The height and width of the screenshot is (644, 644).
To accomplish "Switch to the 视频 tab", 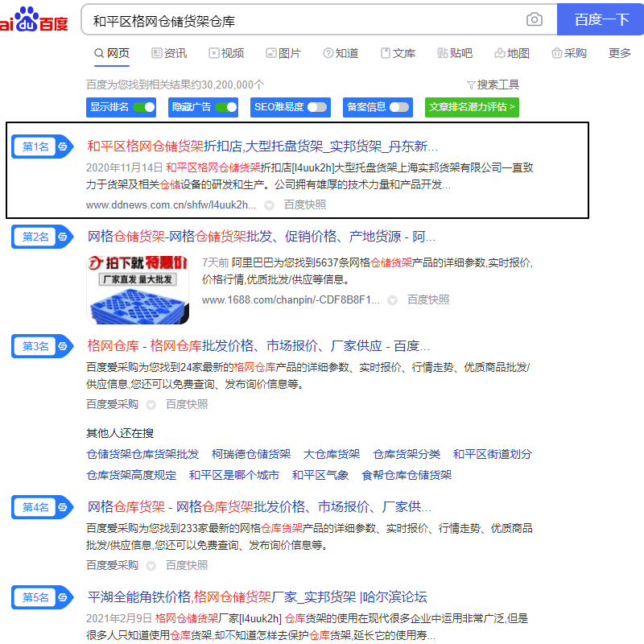I will [226, 53].
